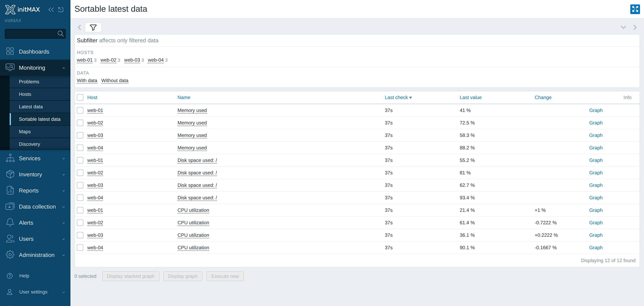The width and height of the screenshot is (644, 306).
Task: Filter by web-03 host in subfilter
Action: tap(132, 60)
